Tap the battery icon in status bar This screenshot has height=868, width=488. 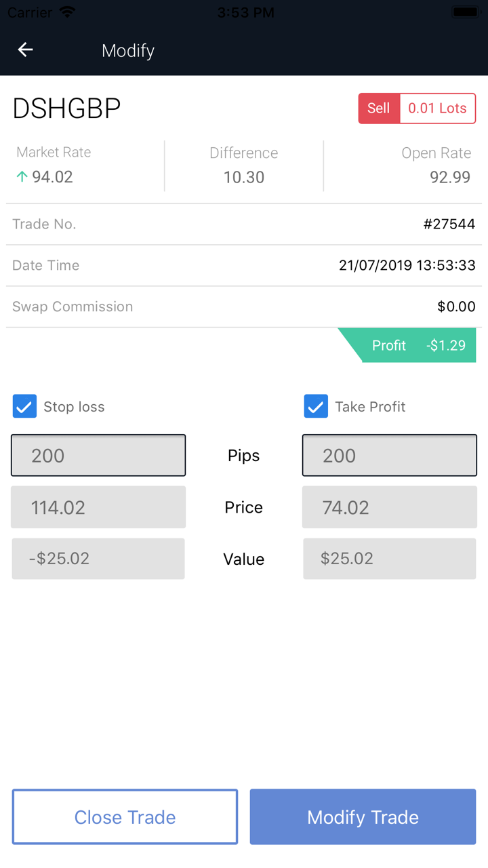[x=466, y=12]
